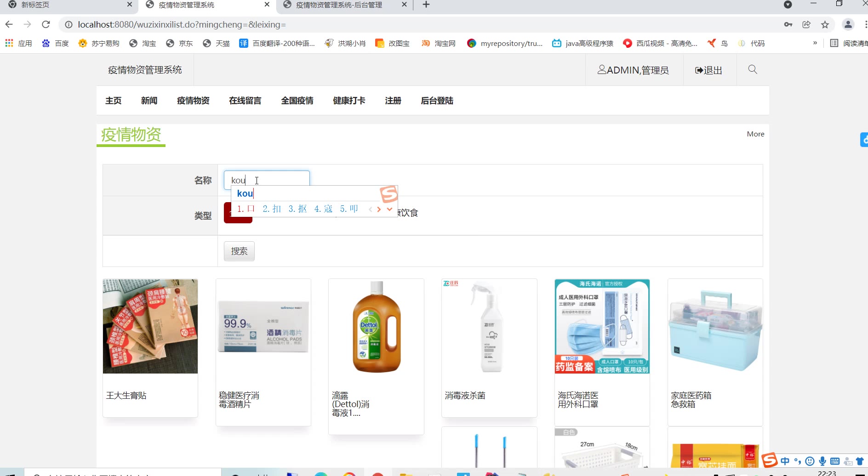
Task: Click the More link
Action: tap(755, 134)
